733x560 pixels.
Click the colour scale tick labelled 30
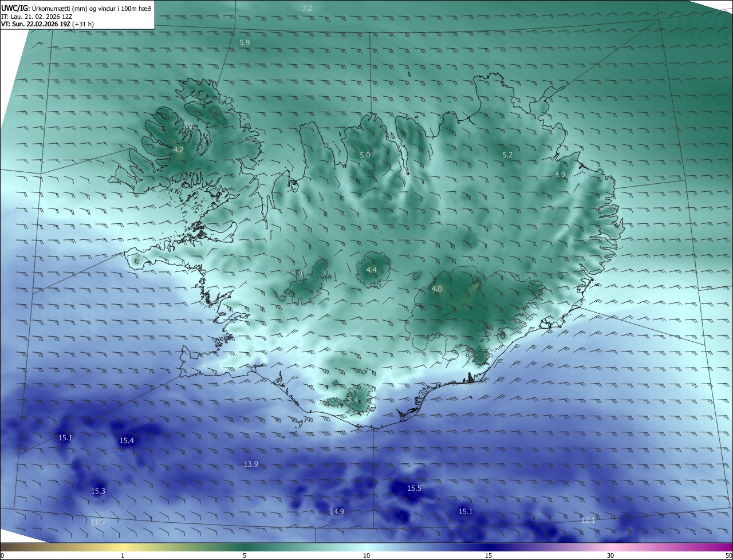point(610,555)
